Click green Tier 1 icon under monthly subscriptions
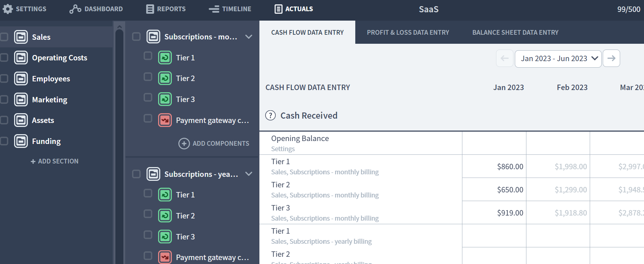 (165, 58)
